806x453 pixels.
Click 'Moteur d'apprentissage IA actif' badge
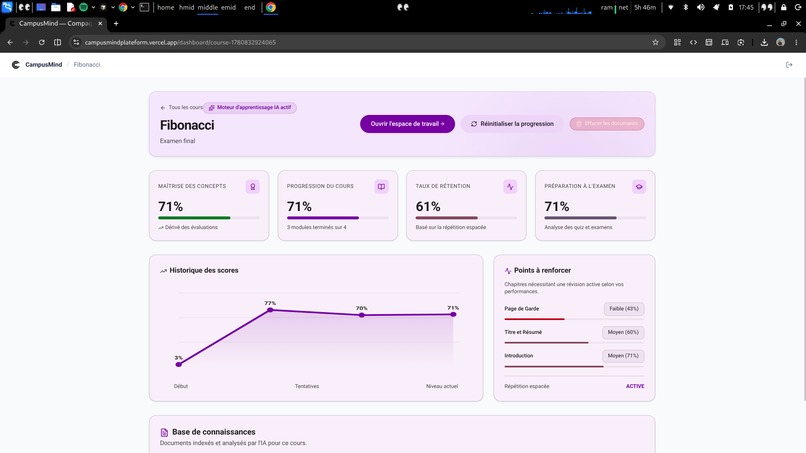pyautogui.click(x=250, y=107)
